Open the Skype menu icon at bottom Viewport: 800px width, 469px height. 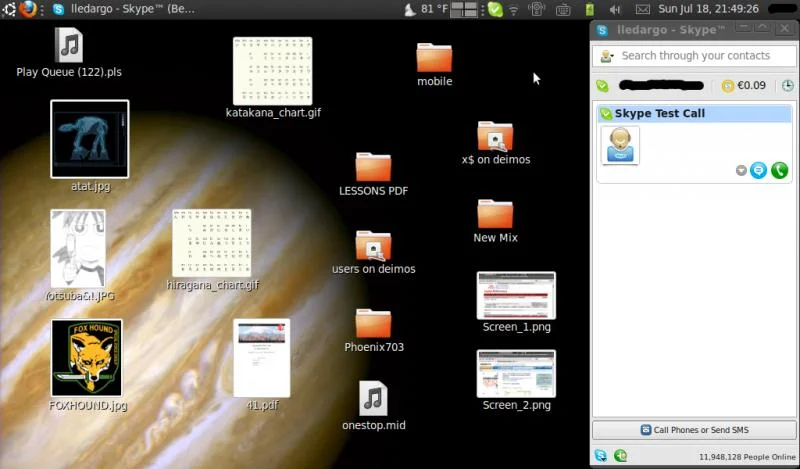click(x=601, y=456)
